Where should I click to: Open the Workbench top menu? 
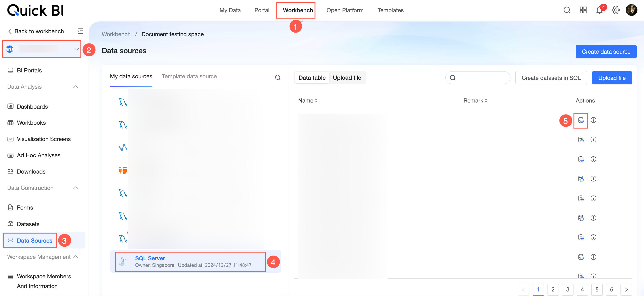(298, 10)
